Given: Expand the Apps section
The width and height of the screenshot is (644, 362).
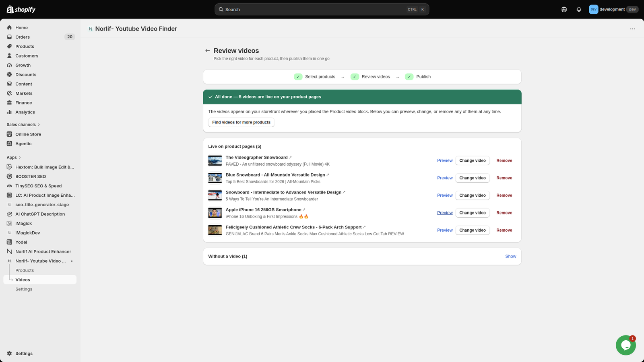Looking at the screenshot, I should (x=14, y=158).
